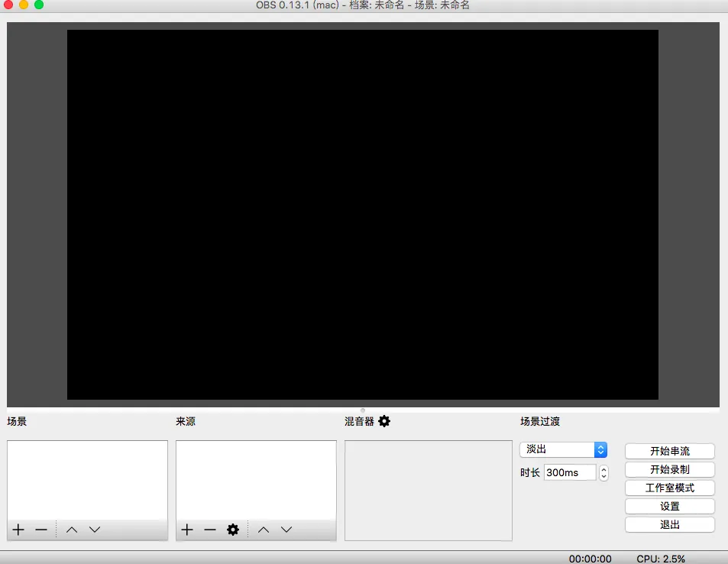
Task: Open source properties with the gear icon
Action: 233,529
